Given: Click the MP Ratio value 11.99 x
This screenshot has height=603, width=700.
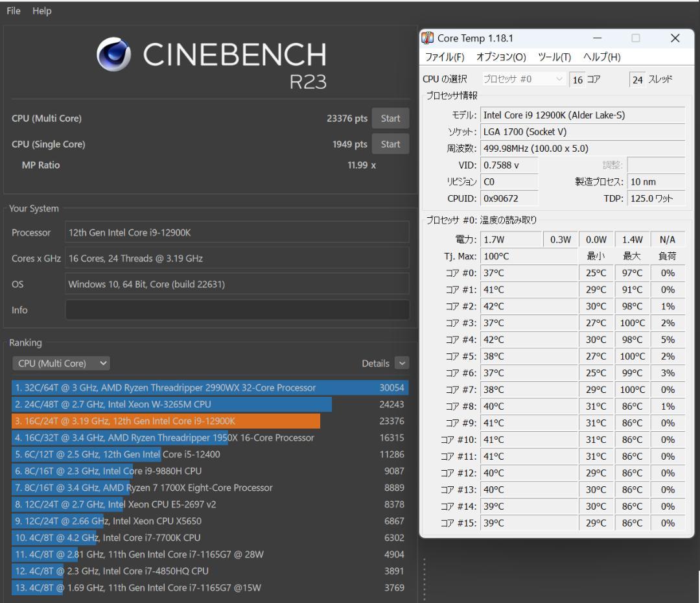Looking at the screenshot, I should click(x=362, y=165).
